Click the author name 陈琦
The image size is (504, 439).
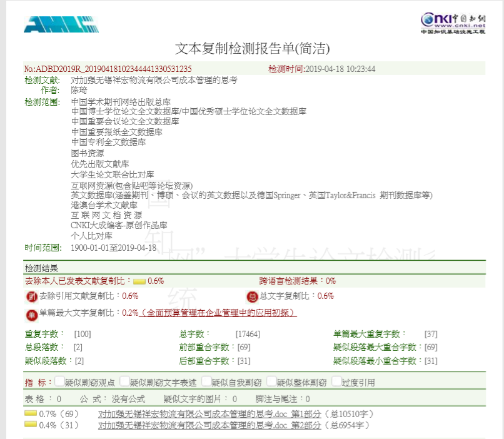[x=79, y=90]
